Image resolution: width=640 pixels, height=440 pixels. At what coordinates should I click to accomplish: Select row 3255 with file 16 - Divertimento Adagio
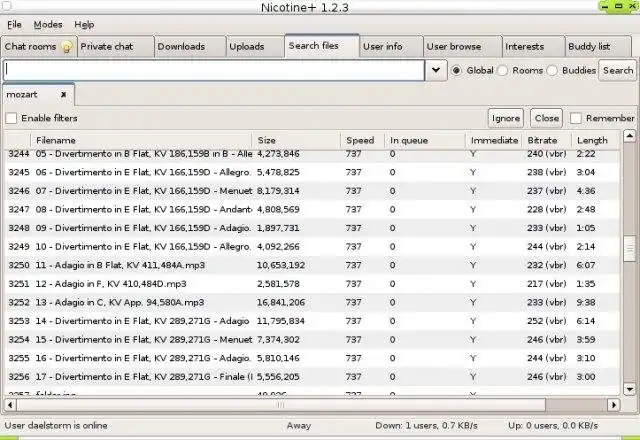pos(313,358)
